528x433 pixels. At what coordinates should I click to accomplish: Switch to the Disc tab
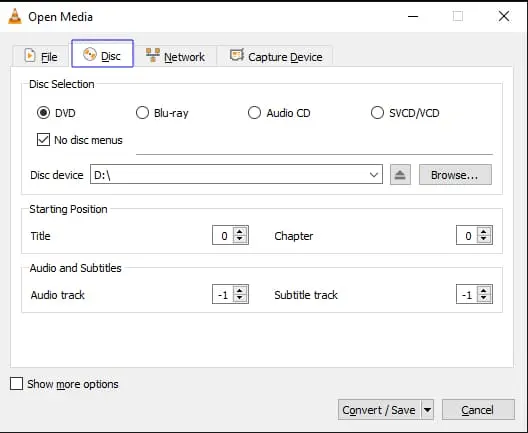pos(102,54)
